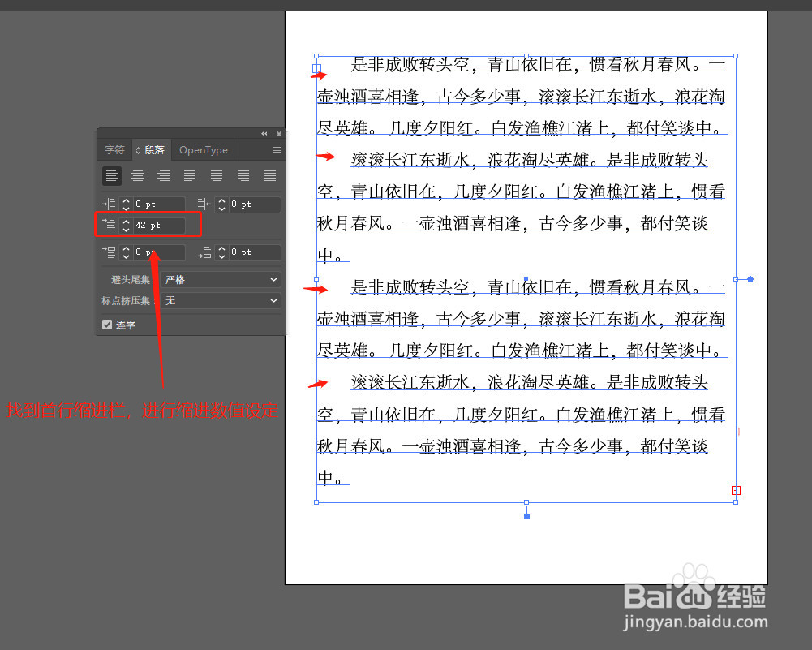
Task: Select right align paragraph icon
Action: 164,176
